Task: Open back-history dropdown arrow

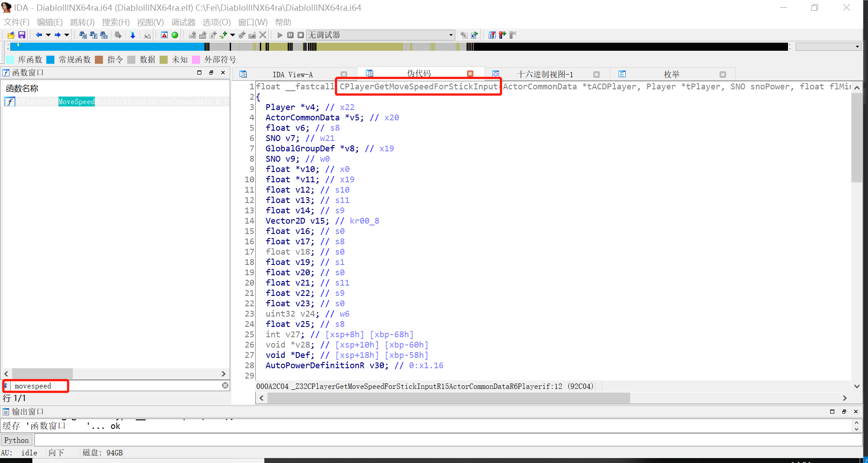Action: (x=48, y=35)
